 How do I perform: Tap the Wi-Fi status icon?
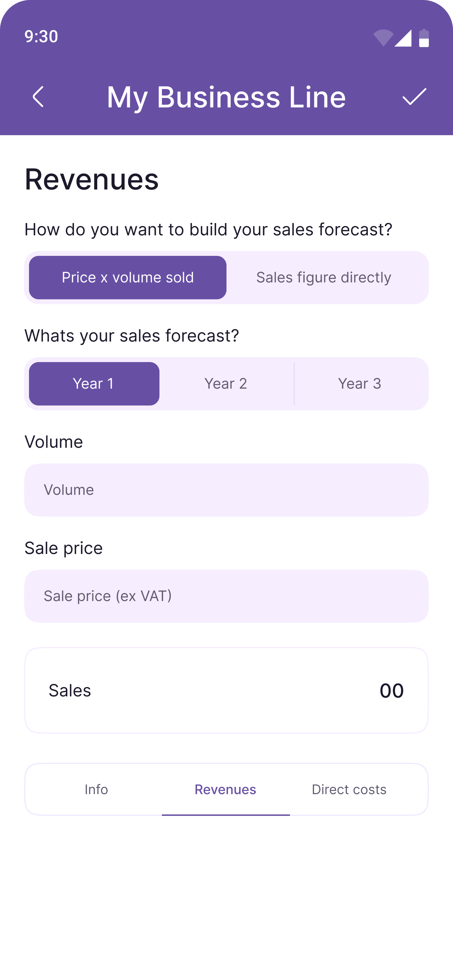tap(383, 38)
